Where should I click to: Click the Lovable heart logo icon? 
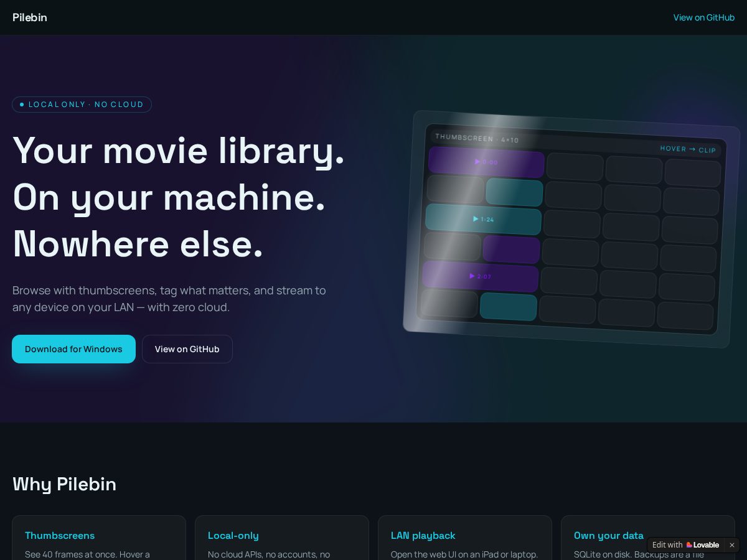[x=690, y=545]
